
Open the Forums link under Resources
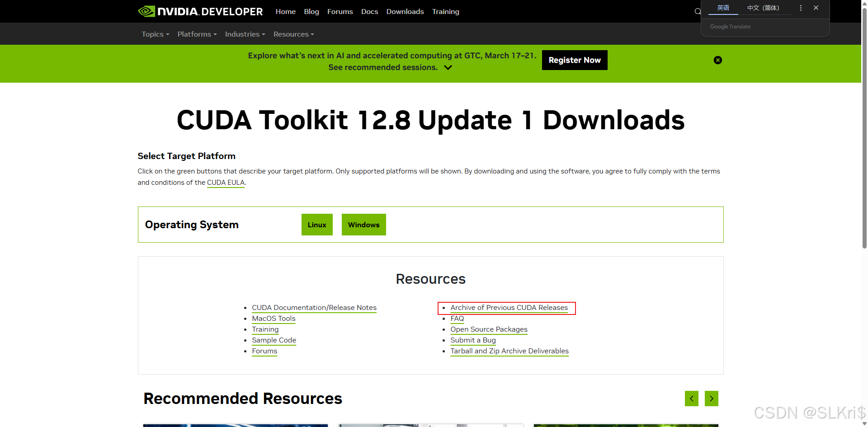click(x=264, y=351)
